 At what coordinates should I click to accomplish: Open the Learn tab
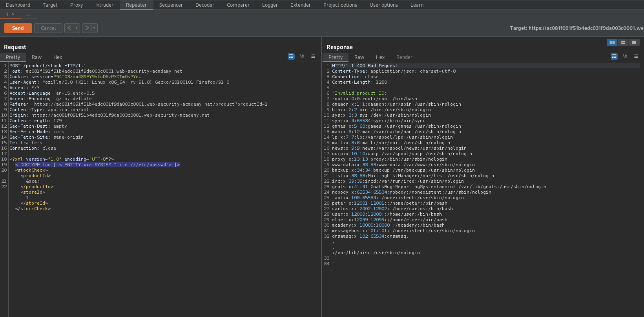[417, 5]
